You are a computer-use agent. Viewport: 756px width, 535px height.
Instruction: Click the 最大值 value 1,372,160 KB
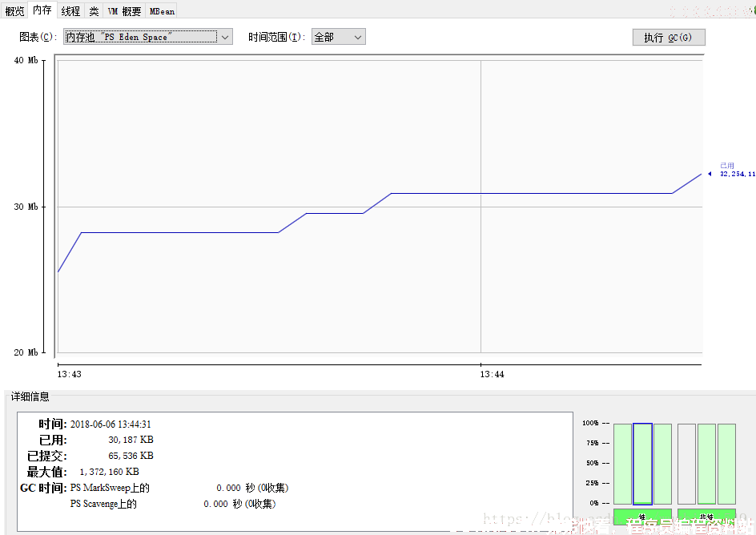tap(110, 472)
